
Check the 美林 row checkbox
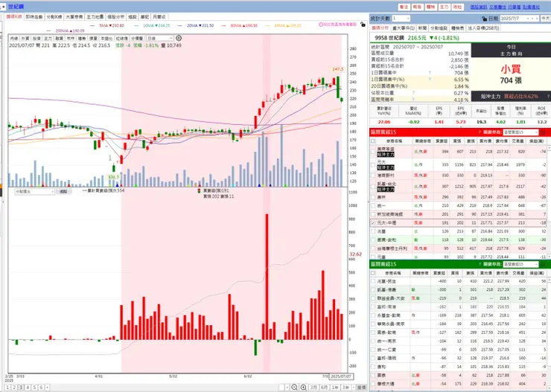point(373,197)
